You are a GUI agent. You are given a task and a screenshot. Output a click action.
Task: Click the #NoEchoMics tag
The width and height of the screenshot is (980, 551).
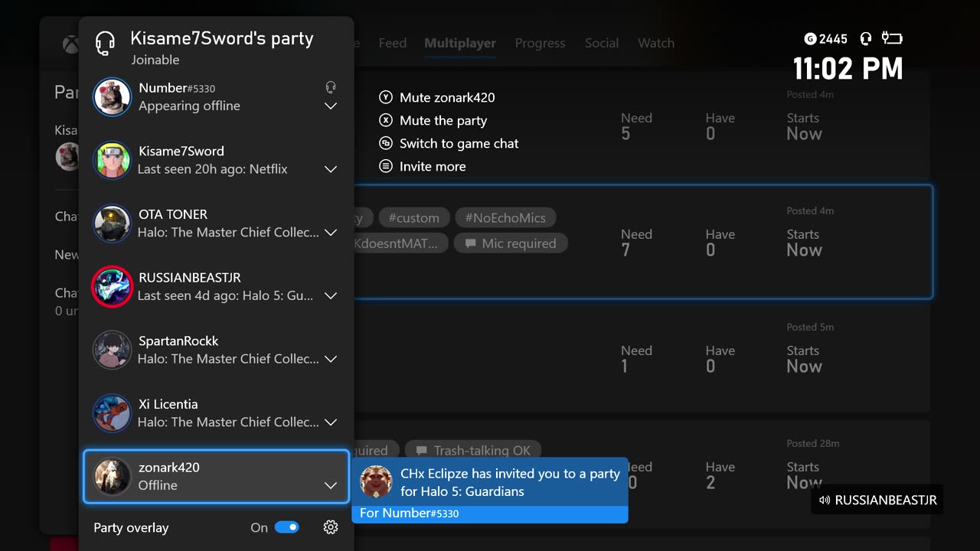coord(505,218)
